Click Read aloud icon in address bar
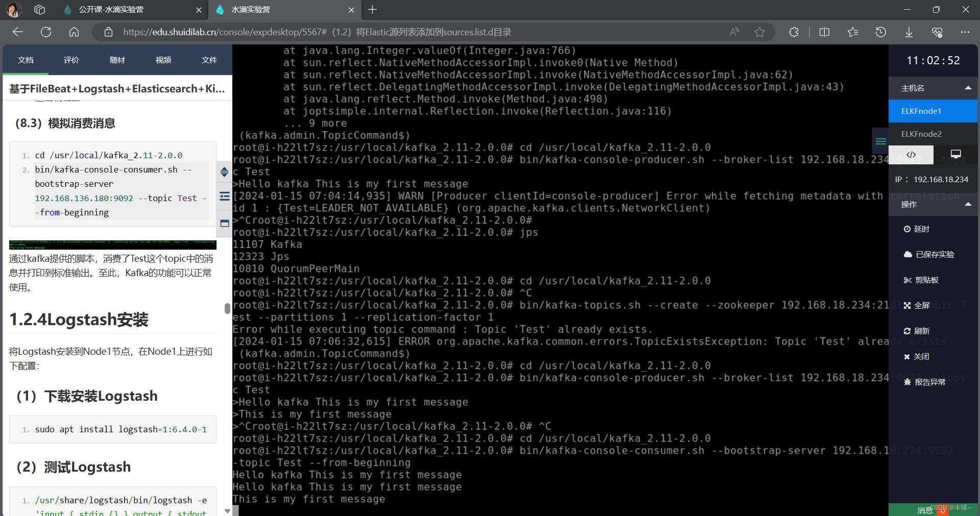Viewport: 980px width, 516px height. 734,32
